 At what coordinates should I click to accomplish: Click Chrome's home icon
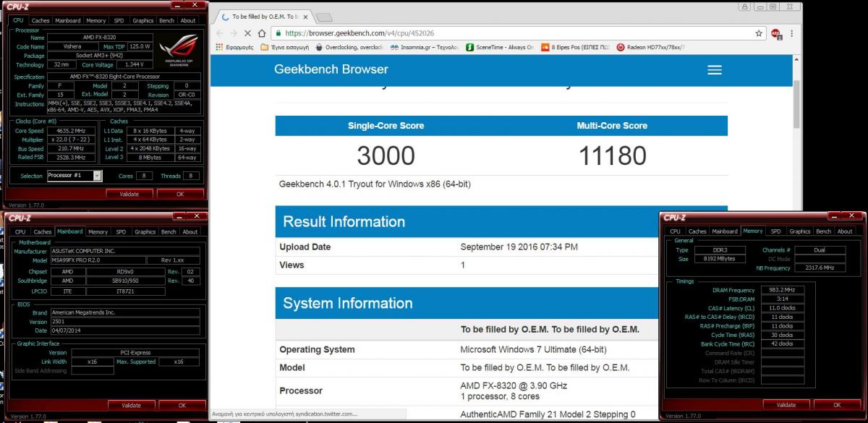pos(263,33)
